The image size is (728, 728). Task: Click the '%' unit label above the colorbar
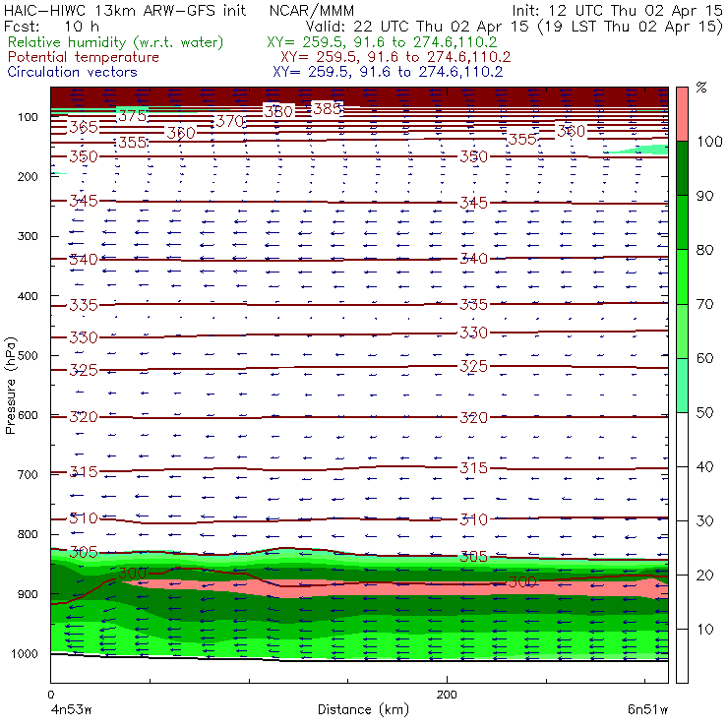pos(701,87)
